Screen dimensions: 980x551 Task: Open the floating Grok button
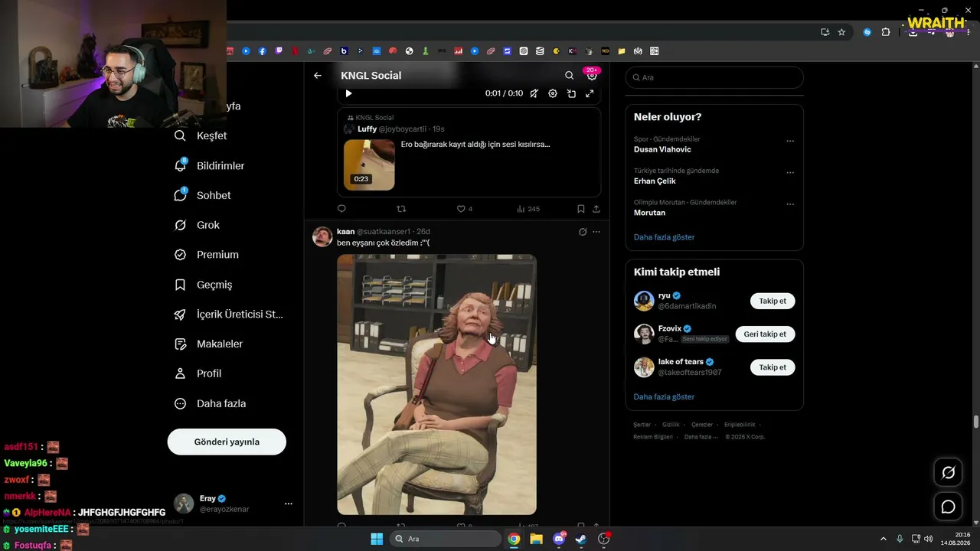click(x=948, y=473)
